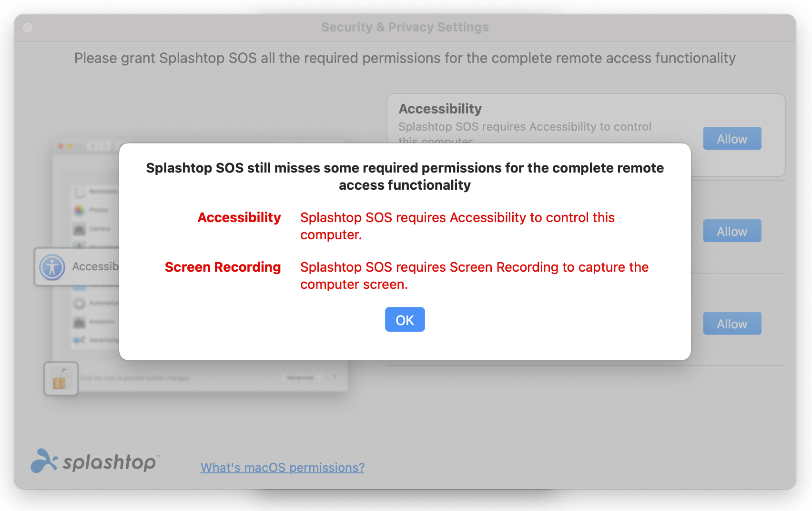Select the Advertising megaphone icon
812x511 pixels.
pos(79,340)
